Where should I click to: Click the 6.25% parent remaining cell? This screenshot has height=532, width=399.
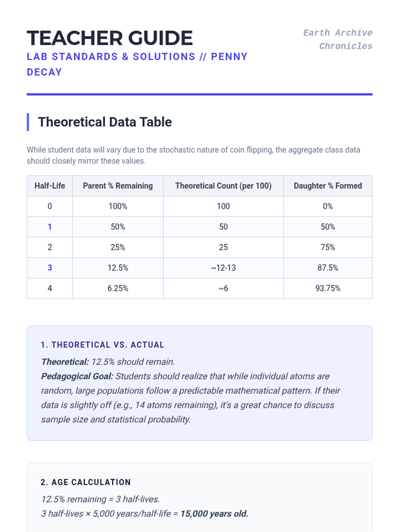click(x=118, y=288)
